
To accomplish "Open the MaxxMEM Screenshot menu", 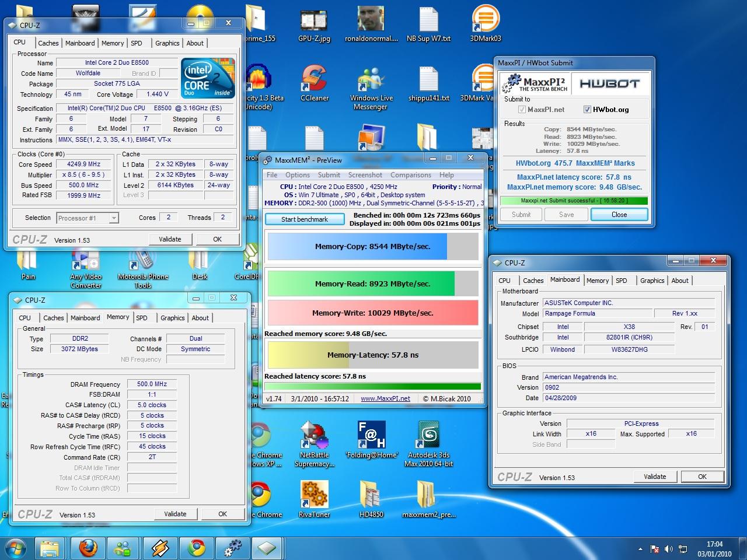I will tap(365, 175).
